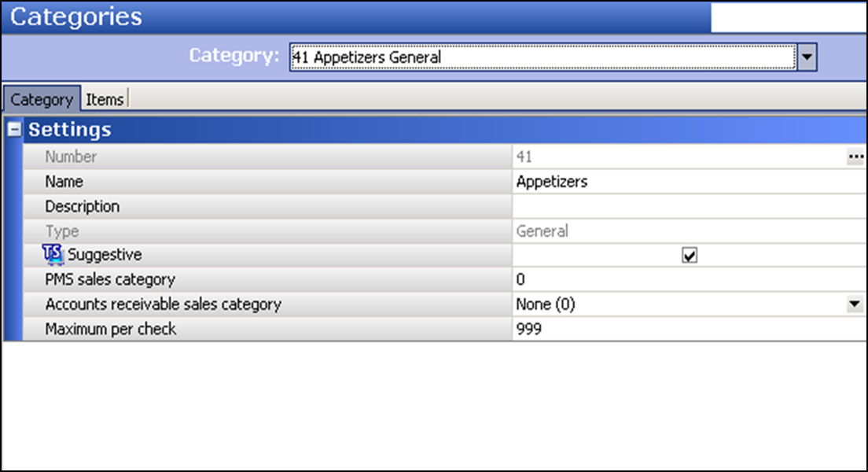Open the Number ellipsis button
Viewport: 868px width, 472px height.
(x=856, y=157)
